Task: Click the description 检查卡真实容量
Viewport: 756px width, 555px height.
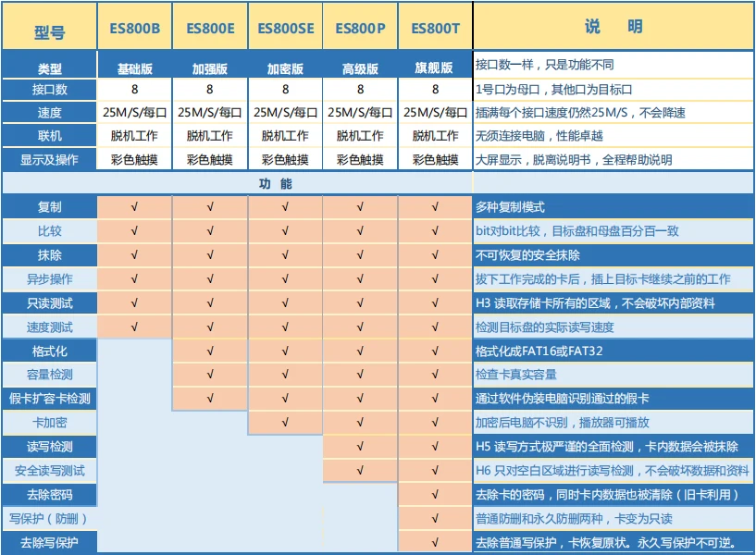Action: (x=516, y=375)
